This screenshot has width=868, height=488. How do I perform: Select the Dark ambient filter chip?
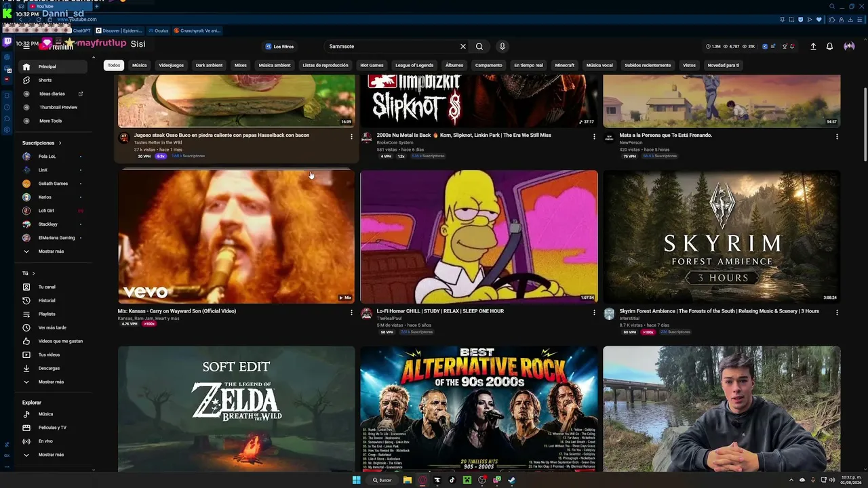209,65
